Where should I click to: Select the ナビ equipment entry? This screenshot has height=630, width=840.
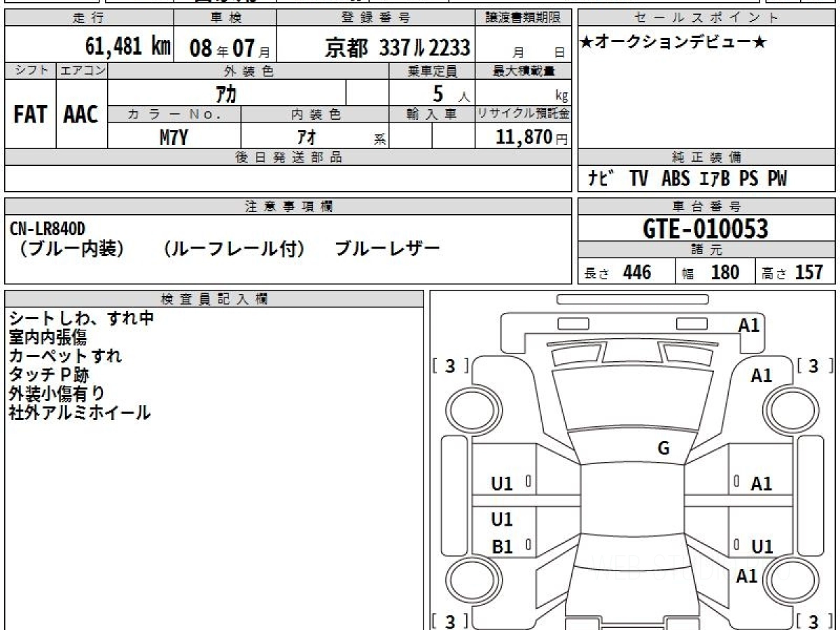click(x=601, y=179)
